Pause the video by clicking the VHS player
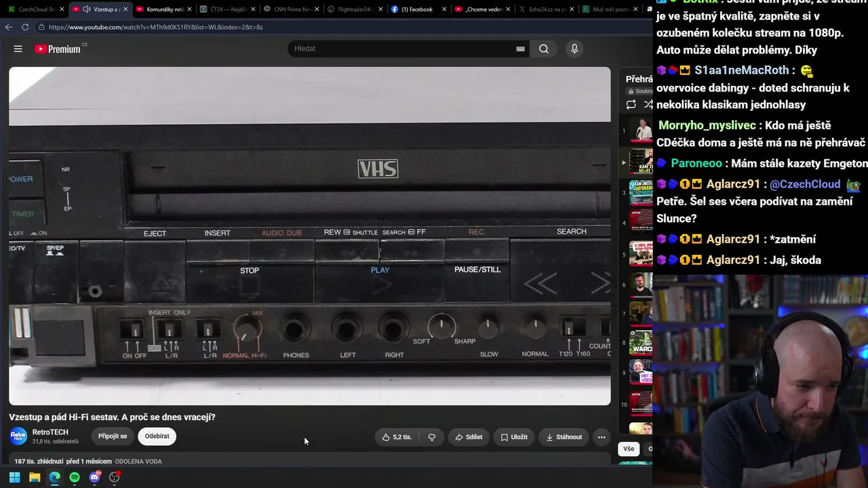The image size is (868, 488). [x=310, y=236]
